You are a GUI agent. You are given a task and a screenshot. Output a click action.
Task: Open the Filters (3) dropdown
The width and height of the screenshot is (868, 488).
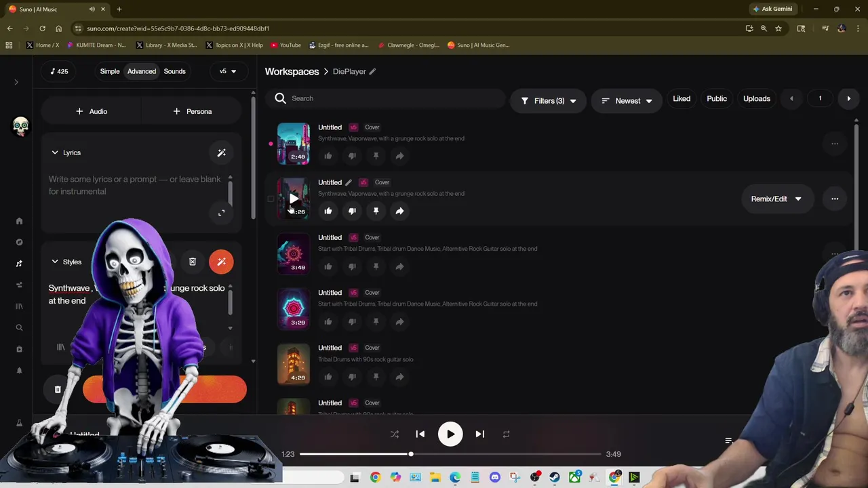(x=548, y=101)
